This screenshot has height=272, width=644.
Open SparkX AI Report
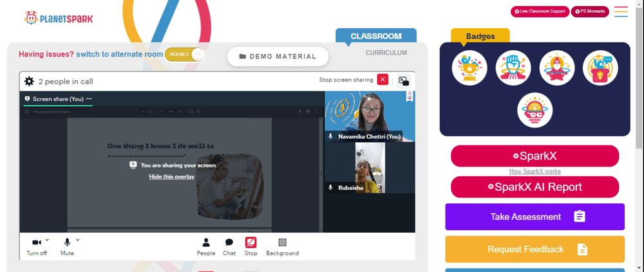tap(535, 187)
